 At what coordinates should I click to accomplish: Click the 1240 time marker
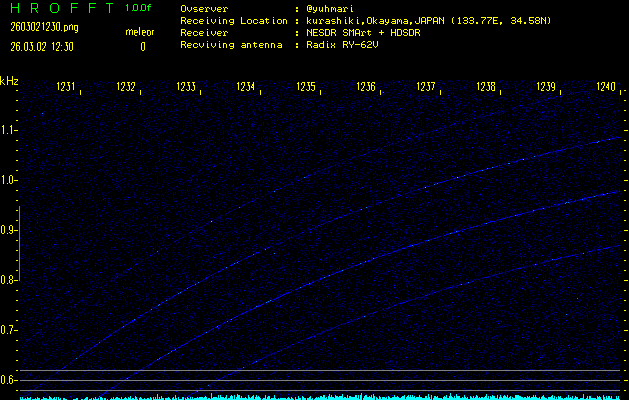606,88
